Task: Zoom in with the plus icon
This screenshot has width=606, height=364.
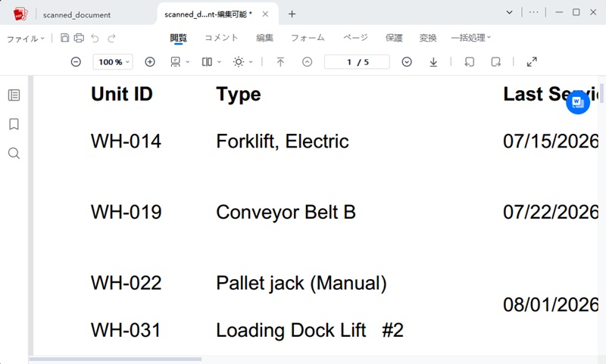Action: 150,62
